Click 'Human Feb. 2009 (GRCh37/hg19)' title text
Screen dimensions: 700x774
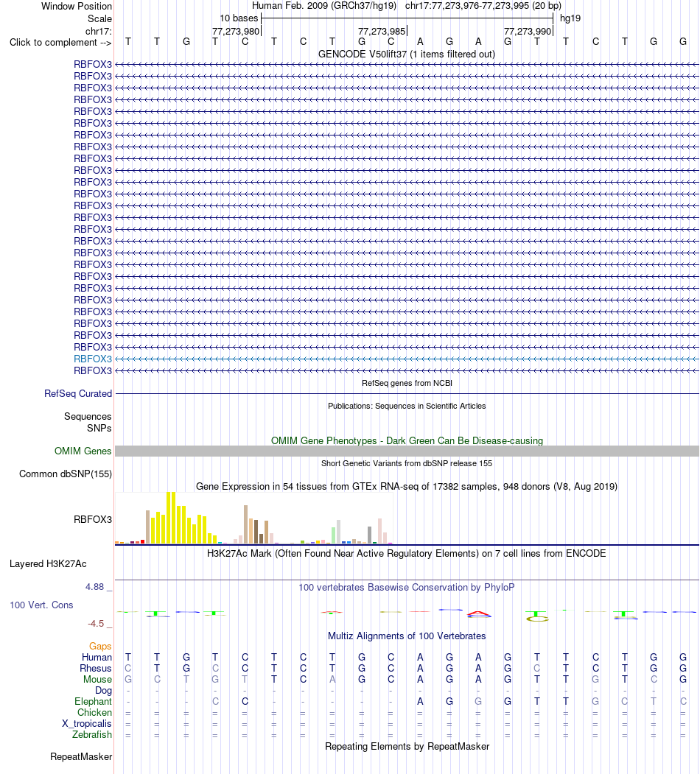click(324, 6)
